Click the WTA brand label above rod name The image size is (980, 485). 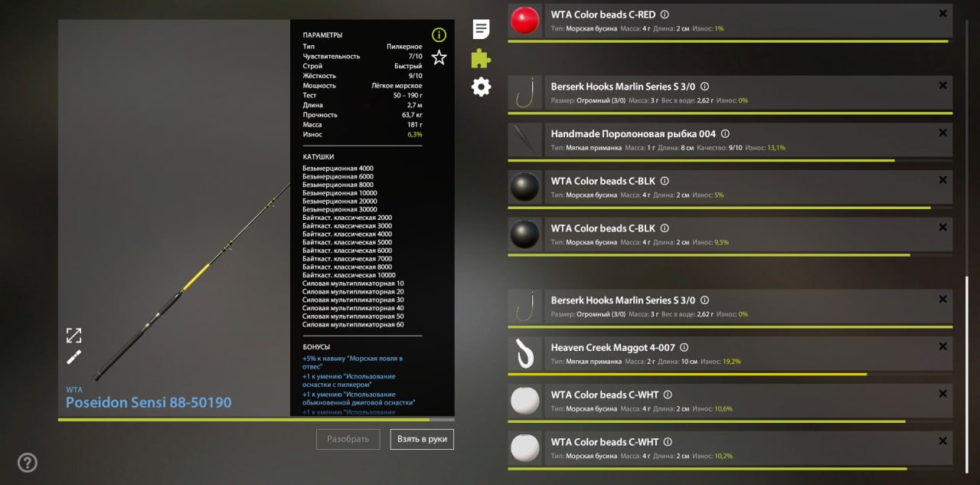click(73, 390)
